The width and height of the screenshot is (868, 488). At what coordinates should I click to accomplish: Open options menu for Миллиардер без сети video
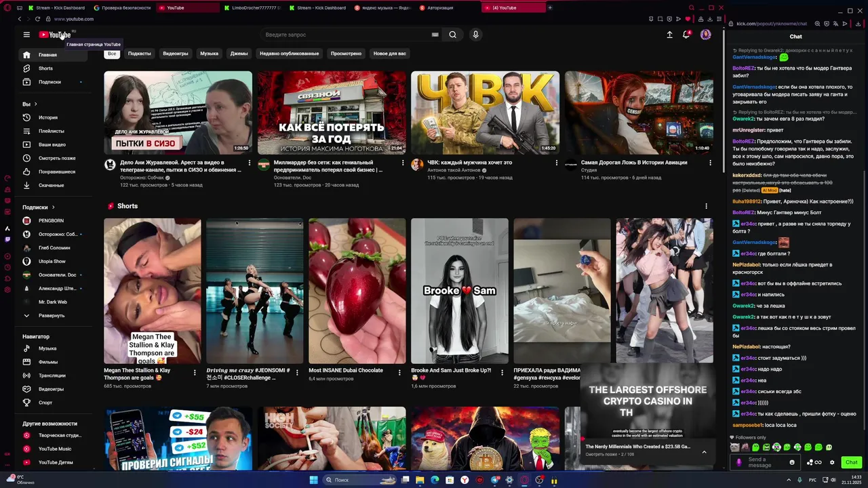click(x=403, y=163)
